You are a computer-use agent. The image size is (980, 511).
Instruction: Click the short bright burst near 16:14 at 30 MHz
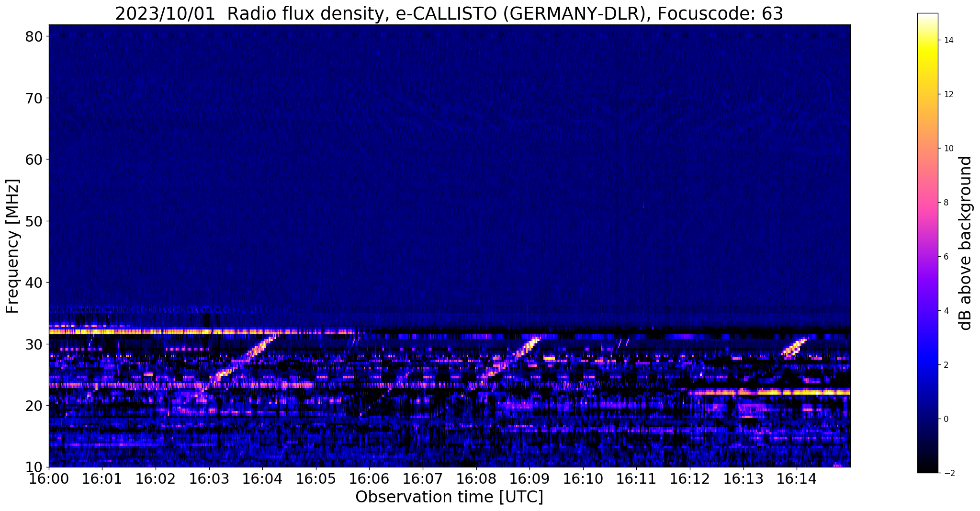pos(795,347)
